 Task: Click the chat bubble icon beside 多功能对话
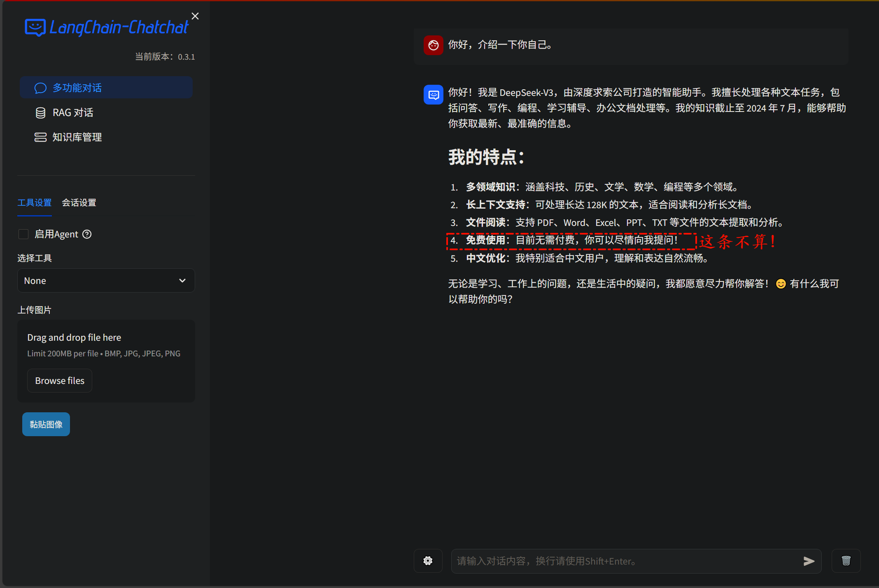(40, 88)
